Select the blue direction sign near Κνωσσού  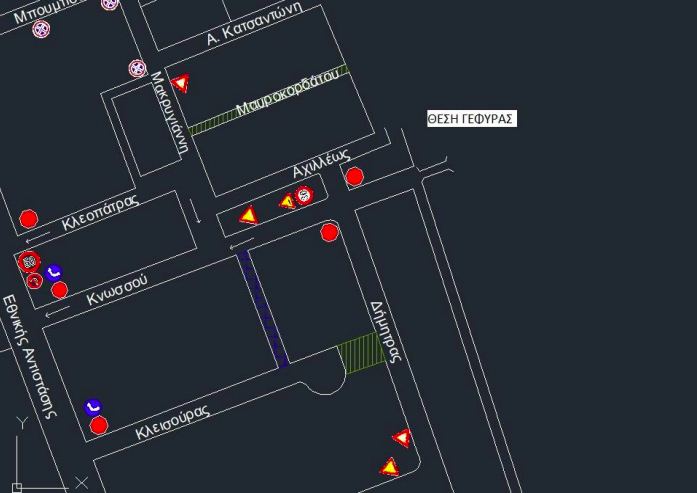click(x=54, y=271)
